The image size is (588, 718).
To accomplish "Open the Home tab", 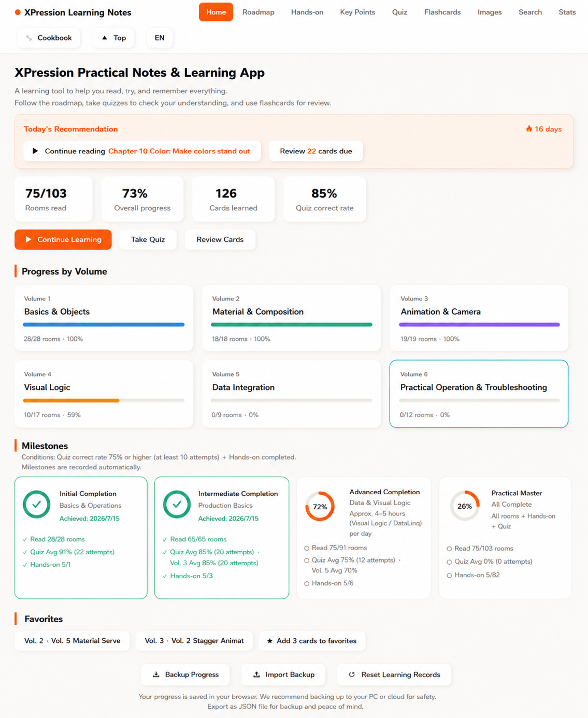I will (x=216, y=12).
